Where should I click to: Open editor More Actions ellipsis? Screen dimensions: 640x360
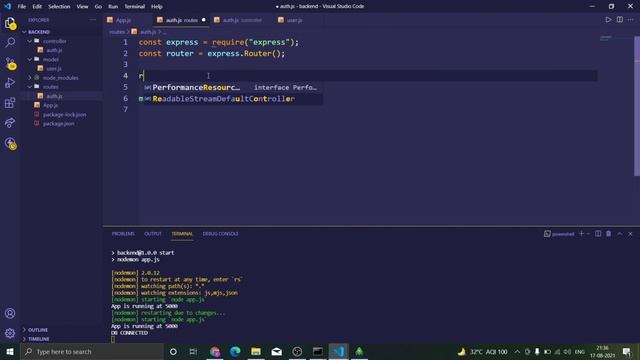click(631, 20)
